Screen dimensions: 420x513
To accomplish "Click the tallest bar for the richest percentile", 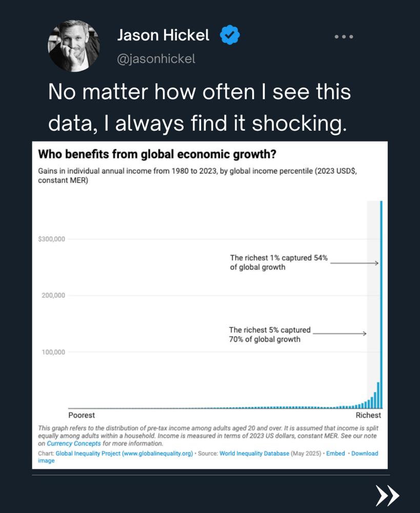I will click(381, 304).
